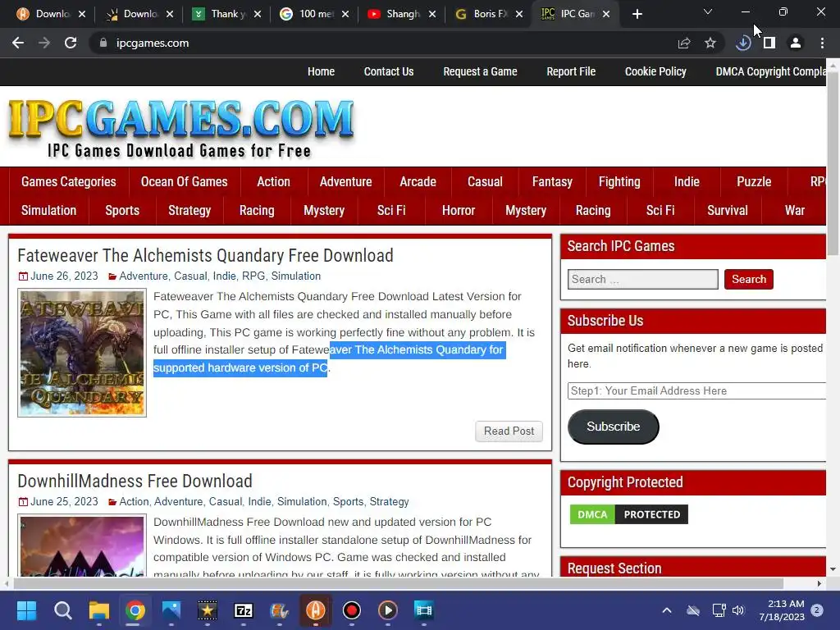The image size is (840, 630).
Task: Select the Fighting category
Action: pyautogui.click(x=619, y=181)
